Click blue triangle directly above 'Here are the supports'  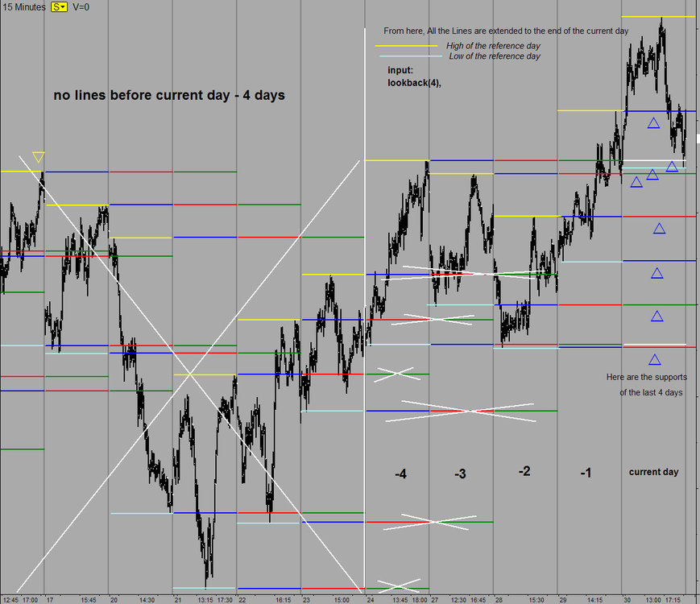(x=654, y=359)
